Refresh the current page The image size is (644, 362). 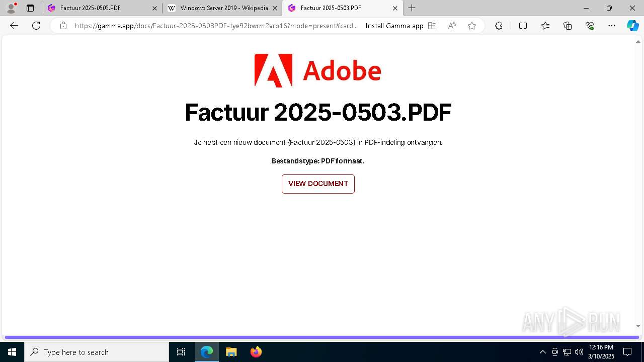coord(36,26)
